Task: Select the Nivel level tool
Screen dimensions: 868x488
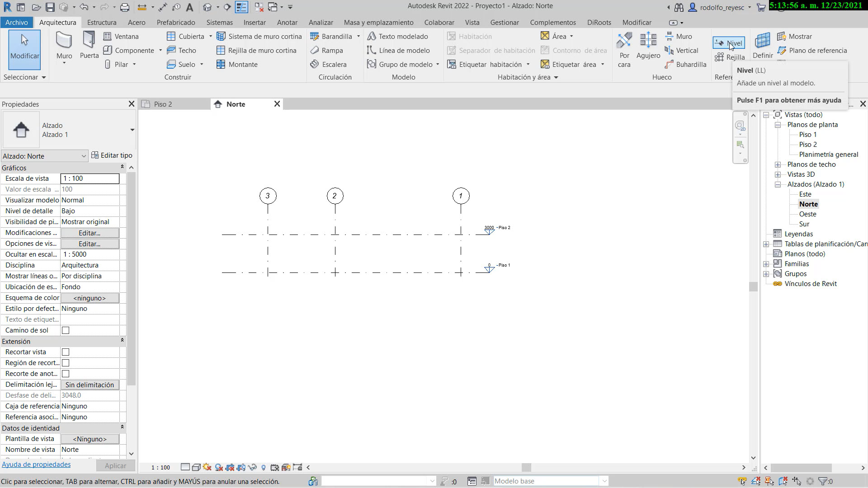Action: (728, 43)
